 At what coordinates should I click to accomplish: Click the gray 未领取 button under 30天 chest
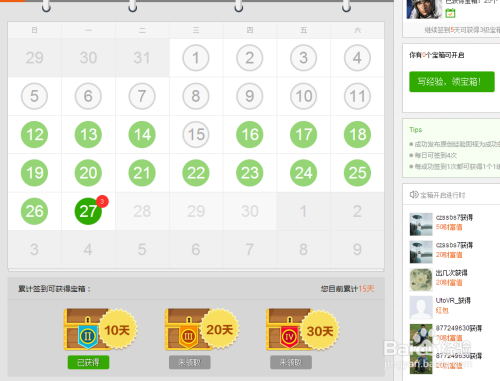coord(291,362)
